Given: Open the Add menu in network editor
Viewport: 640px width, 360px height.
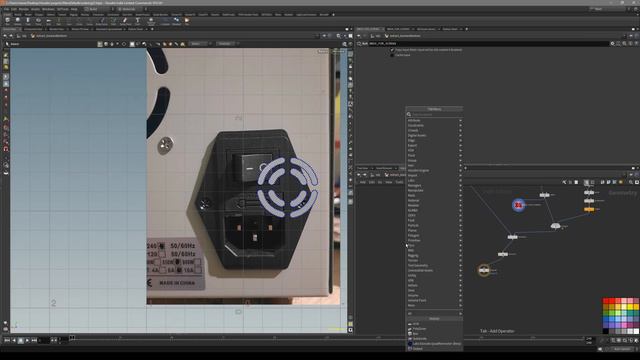Looking at the screenshot, I should [362, 182].
